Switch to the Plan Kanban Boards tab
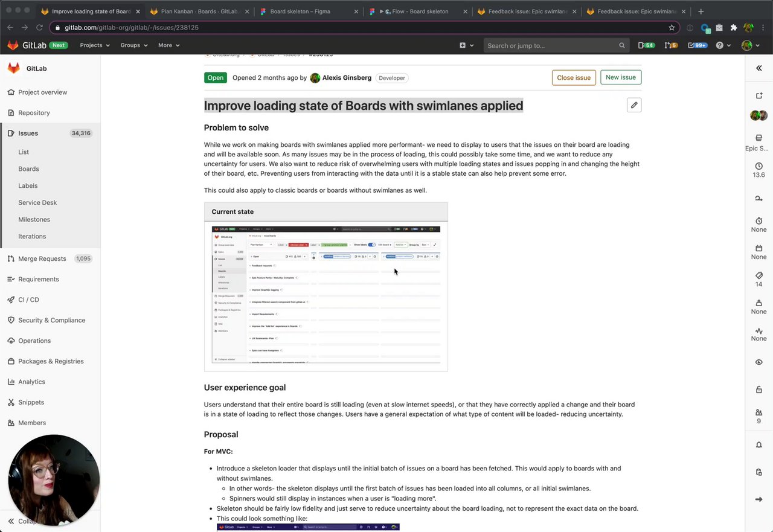 pos(200,11)
